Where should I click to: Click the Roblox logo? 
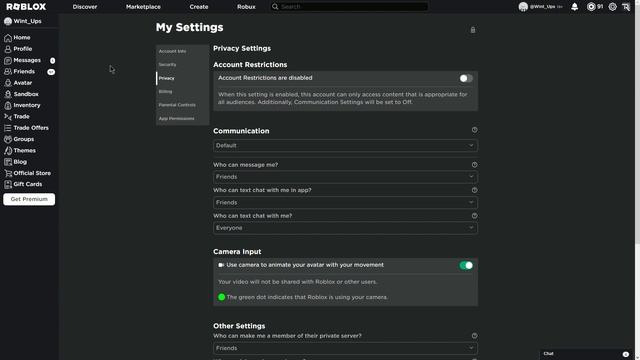pyautogui.click(x=26, y=7)
